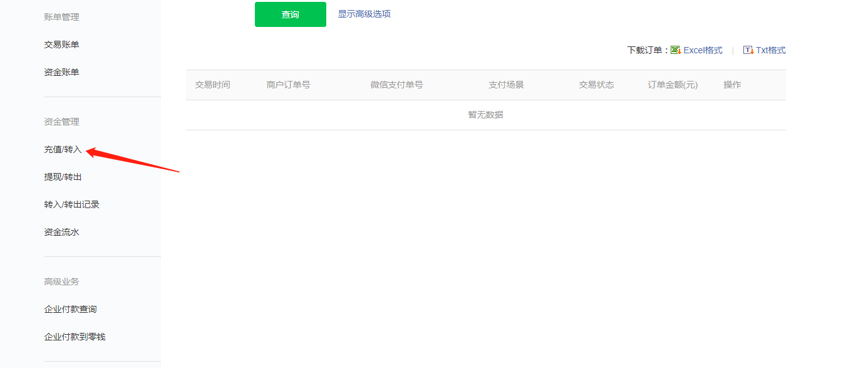Download orders in Excel格式

click(x=703, y=50)
